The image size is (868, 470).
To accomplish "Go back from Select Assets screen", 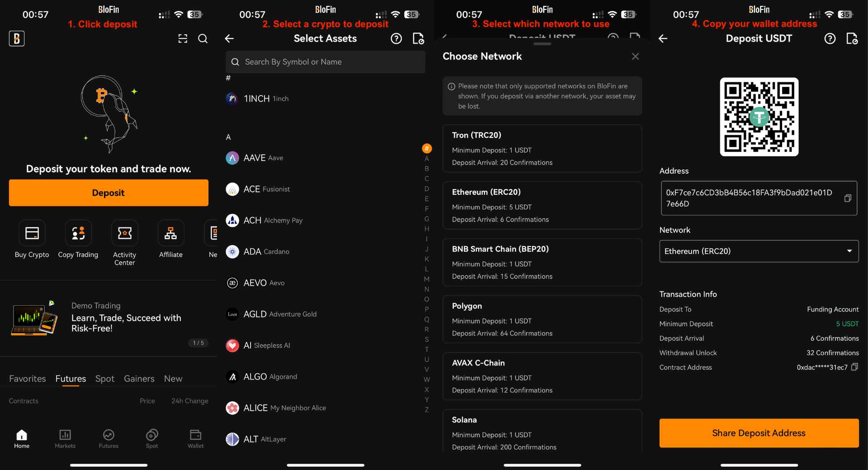I will point(229,39).
